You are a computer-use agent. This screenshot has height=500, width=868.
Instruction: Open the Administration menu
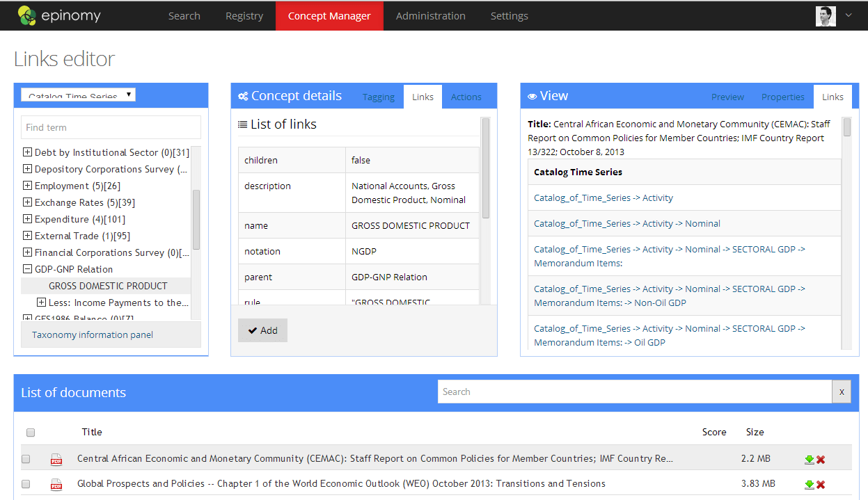(x=430, y=15)
